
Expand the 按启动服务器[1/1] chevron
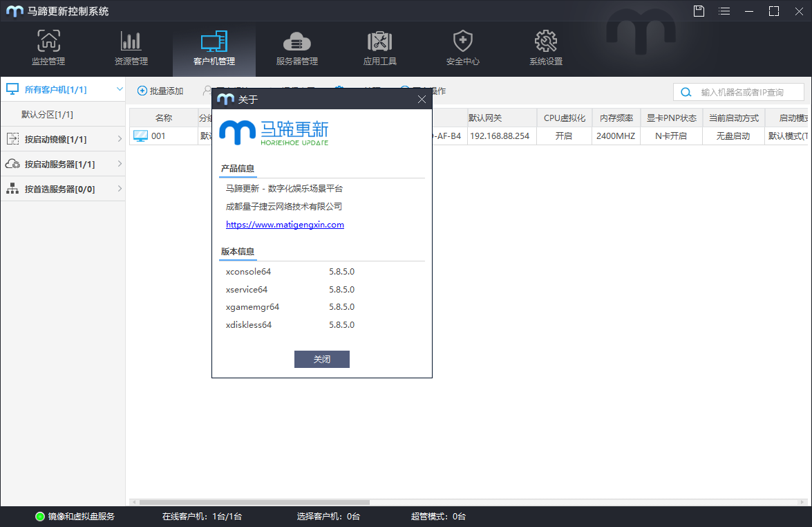pos(120,164)
